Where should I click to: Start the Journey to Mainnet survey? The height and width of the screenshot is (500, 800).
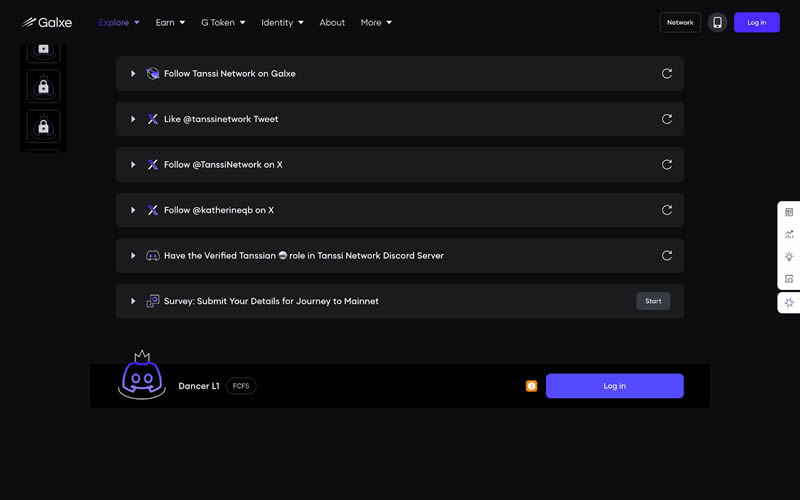(x=653, y=301)
